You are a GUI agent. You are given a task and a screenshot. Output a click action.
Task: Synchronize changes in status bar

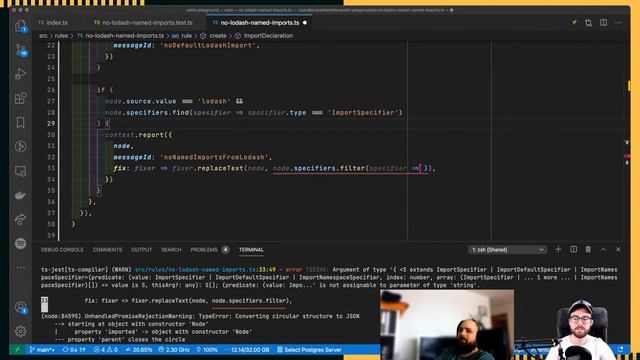coord(74,350)
